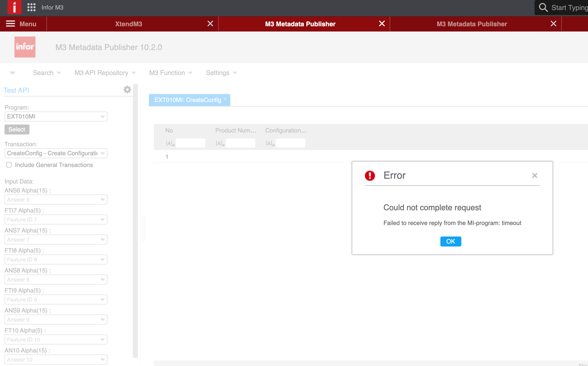This screenshot has width=588, height=366.
Task: Click the Product Number filter input field
Action: (x=241, y=143)
